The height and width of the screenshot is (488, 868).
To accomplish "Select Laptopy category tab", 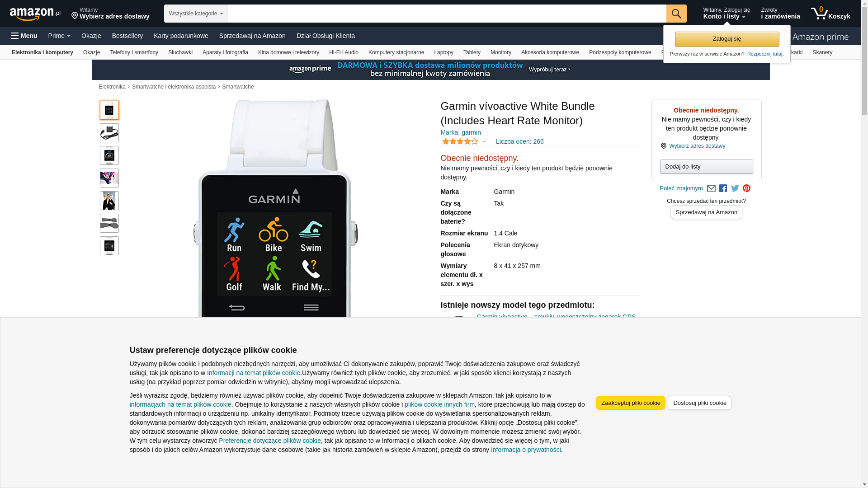I will pyautogui.click(x=443, y=52).
